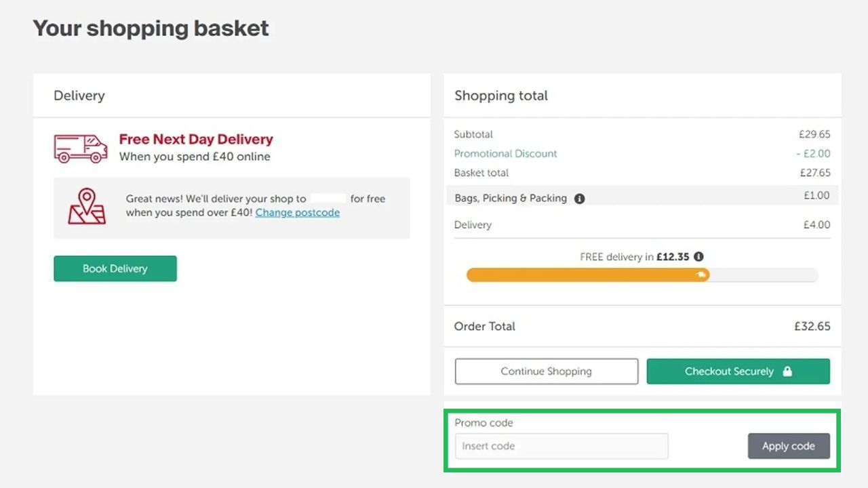Click the delivery truck icon
Screen dimensions: 868x488
81,148
